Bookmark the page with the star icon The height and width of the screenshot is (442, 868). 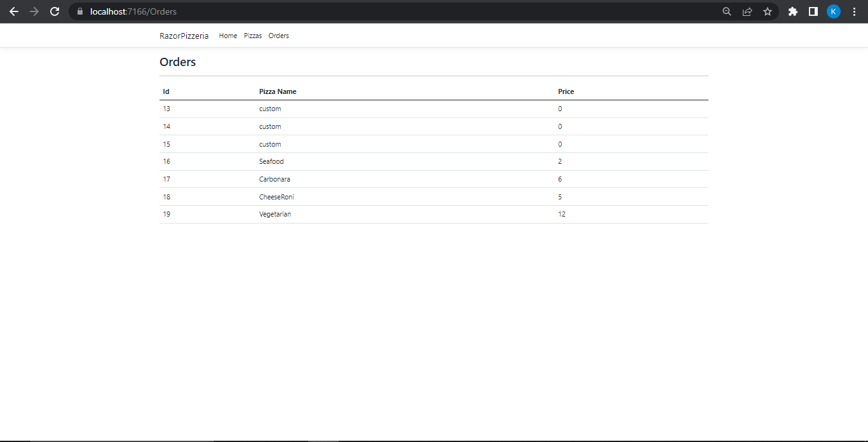(768, 11)
